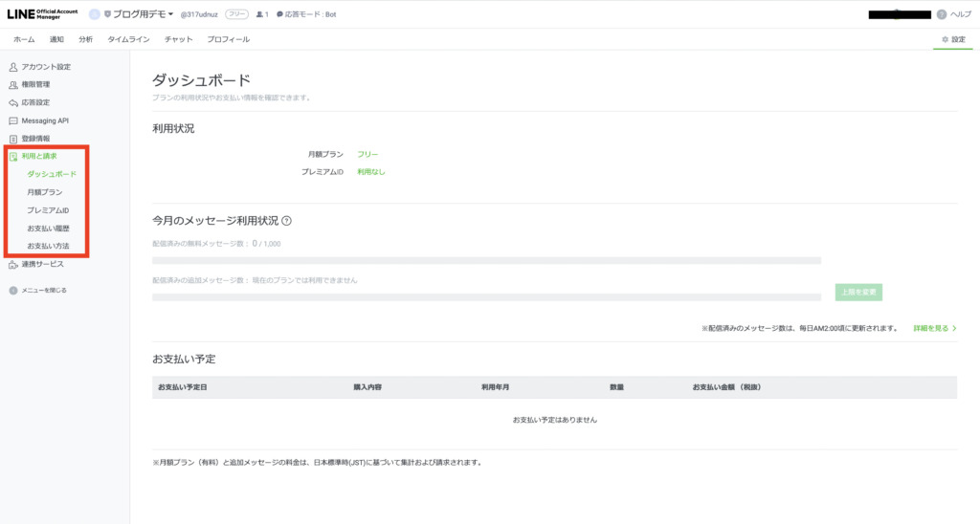Click the 権限管理 people icon
Image resolution: width=980 pixels, height=524 pixels.
[13, 85]
